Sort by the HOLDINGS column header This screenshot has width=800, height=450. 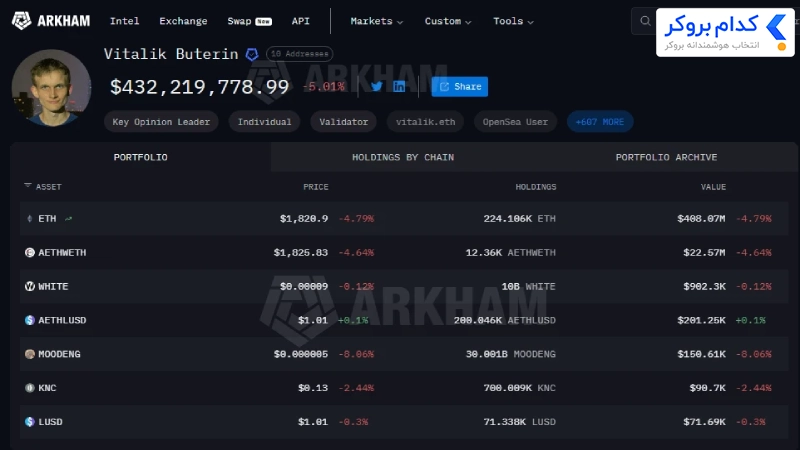coord(536,187)
